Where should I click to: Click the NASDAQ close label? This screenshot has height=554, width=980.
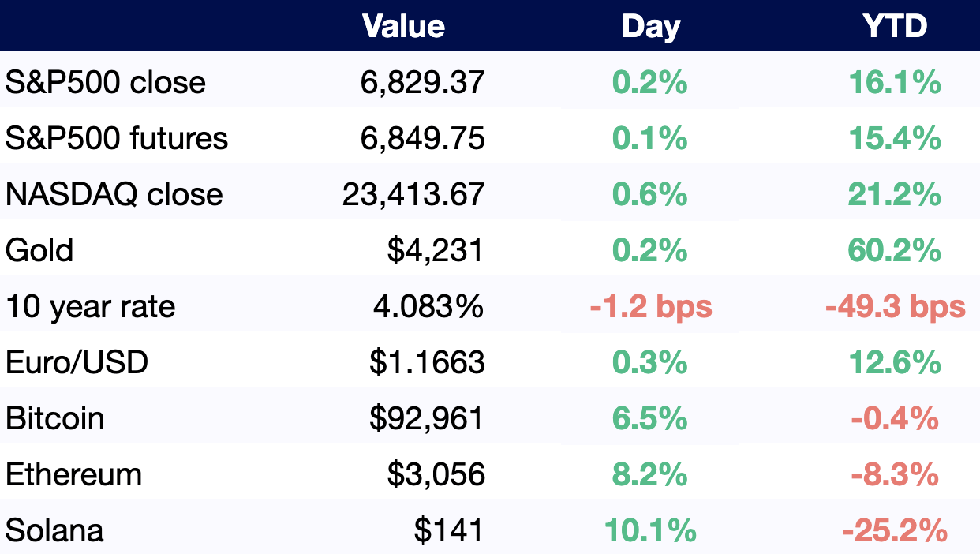pos(114,194)
